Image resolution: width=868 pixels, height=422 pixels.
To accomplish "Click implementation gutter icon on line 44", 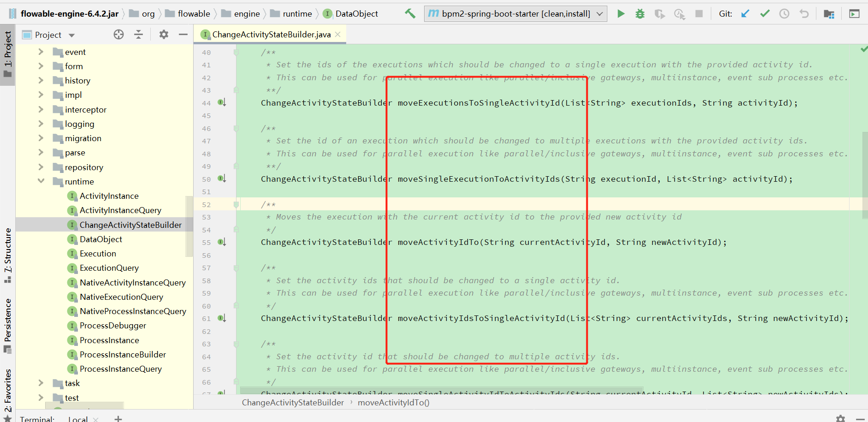I will (222, 102).
